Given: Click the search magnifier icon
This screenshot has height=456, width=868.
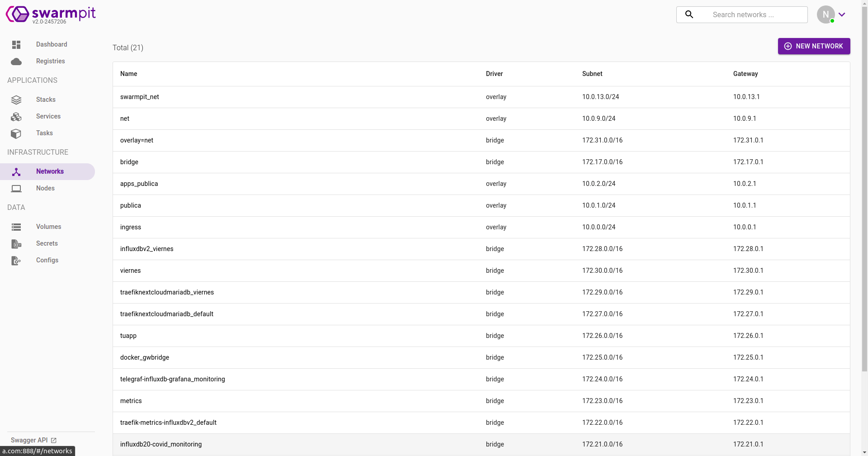Looking at the screenshot, I should click(689, 14).
